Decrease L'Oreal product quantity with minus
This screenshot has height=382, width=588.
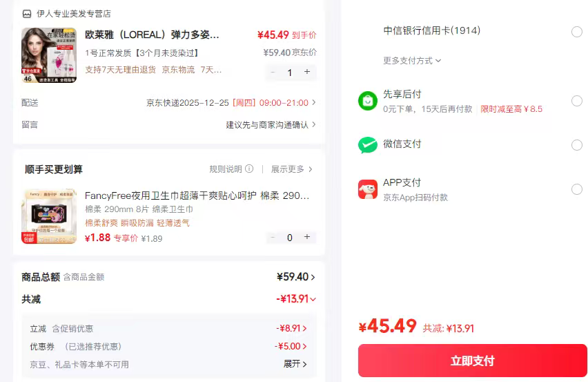click(273, 72)
